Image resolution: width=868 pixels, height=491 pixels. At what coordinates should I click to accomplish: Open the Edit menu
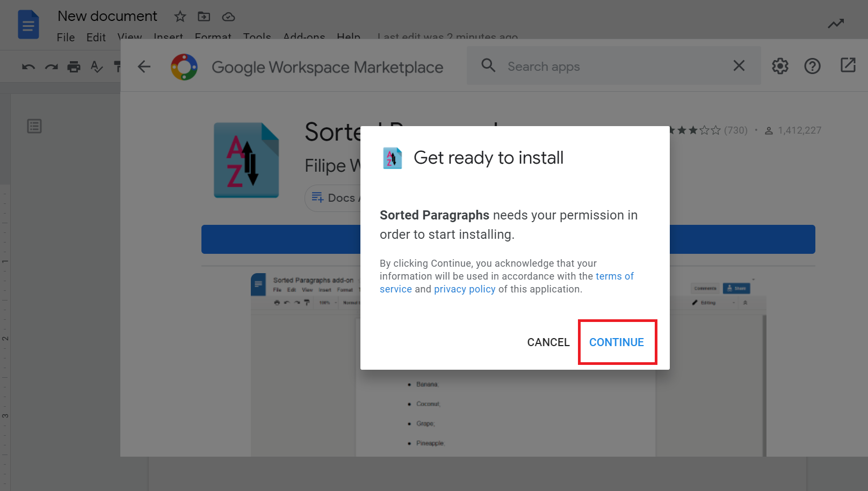coord(96,37)
